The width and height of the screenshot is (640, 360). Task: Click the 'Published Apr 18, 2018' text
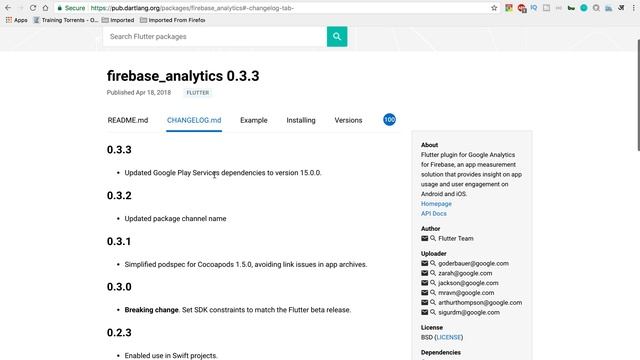[x=139, y=93]
